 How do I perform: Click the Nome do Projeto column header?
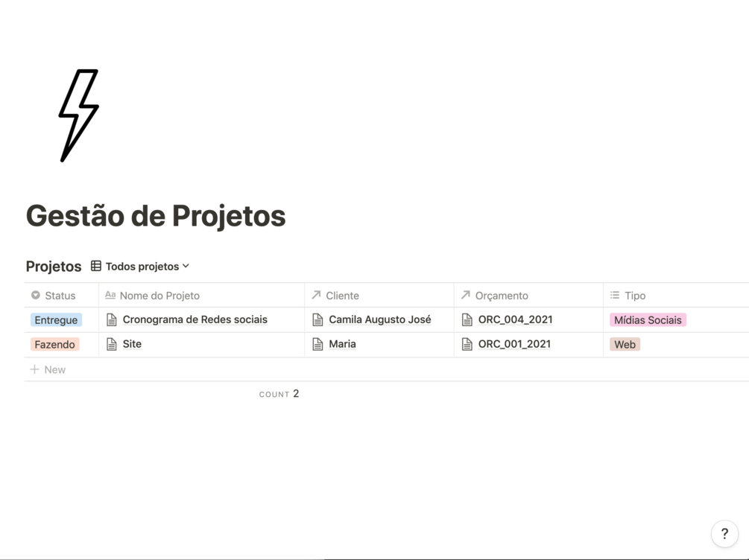[159, 296]
